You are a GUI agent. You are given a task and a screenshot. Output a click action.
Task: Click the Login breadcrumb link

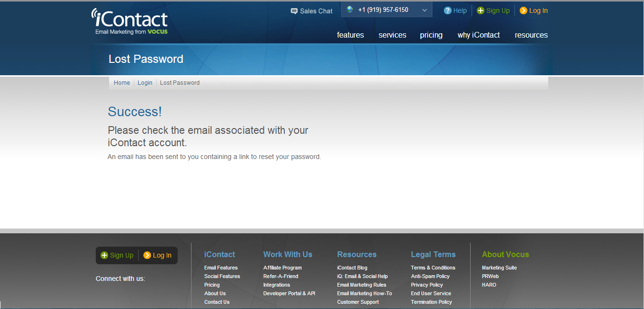coord(145,82)
